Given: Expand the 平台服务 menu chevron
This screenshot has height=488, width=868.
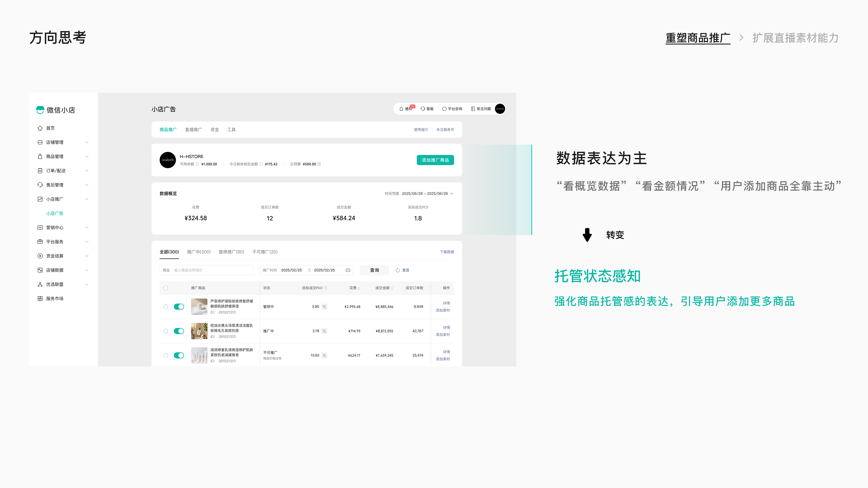Looking at the screenshot, I should [87, 241].
